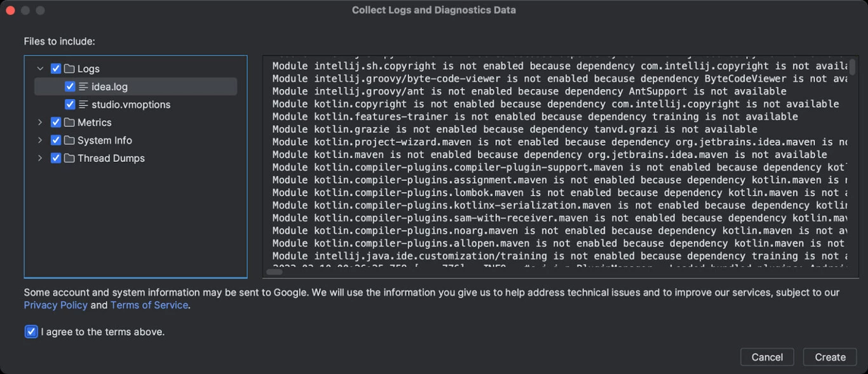Click the System Info folder icon
The width and height of the screenshot is (868, 374).
click(x=69, y=140)
